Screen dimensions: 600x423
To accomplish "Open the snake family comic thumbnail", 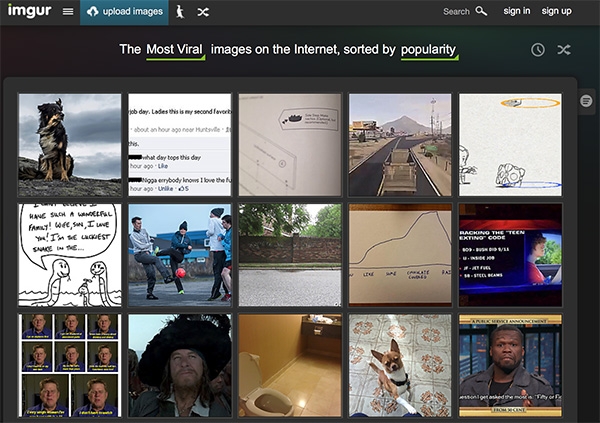I will click(x=70, y=255).
